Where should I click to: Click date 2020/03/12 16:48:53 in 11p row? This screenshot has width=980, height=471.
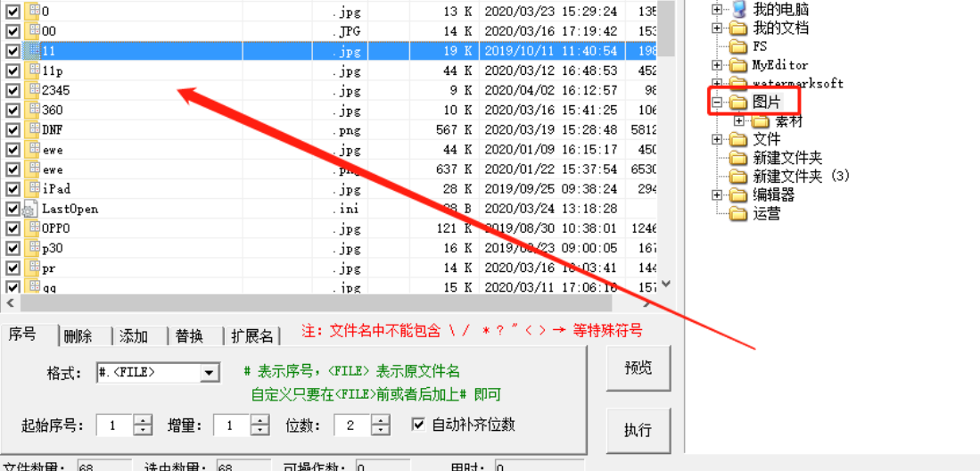[x=550, y=70]
